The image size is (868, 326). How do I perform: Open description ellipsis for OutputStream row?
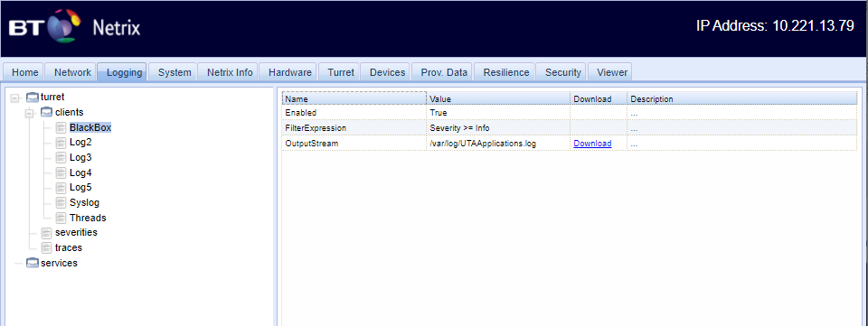click(x=634, y=144)
